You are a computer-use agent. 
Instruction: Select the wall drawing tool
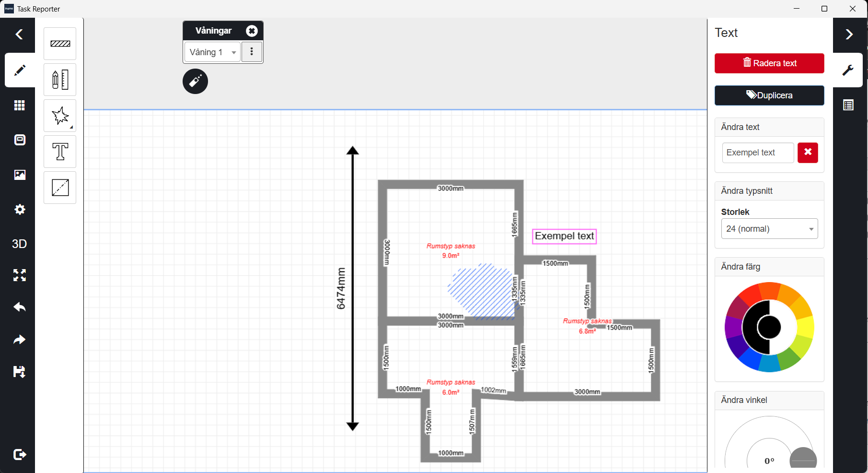coord(60,44)
